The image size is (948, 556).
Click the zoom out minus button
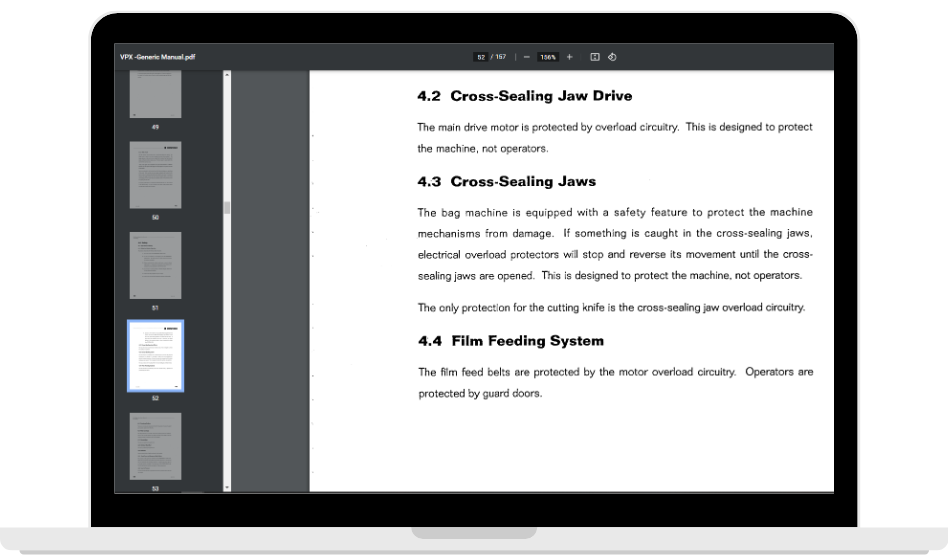click(526, 57)
